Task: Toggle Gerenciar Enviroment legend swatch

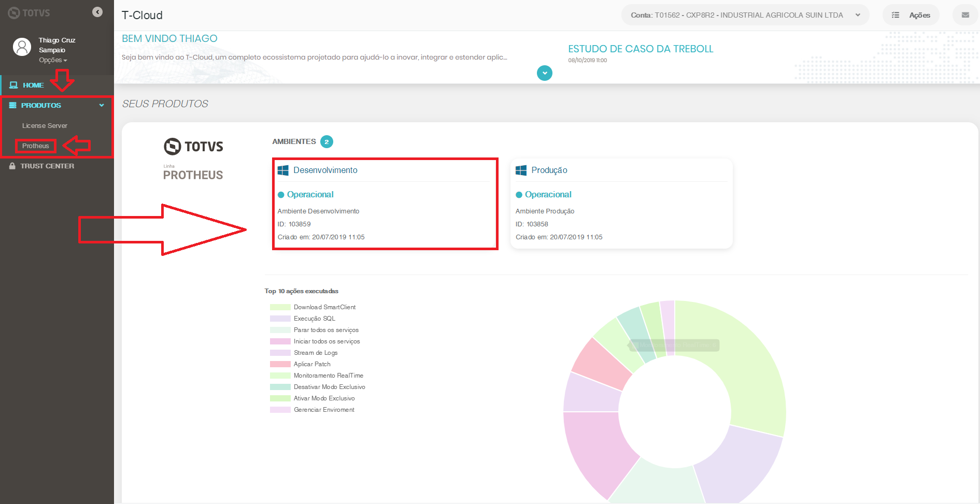Action: (x=280, y=410)
